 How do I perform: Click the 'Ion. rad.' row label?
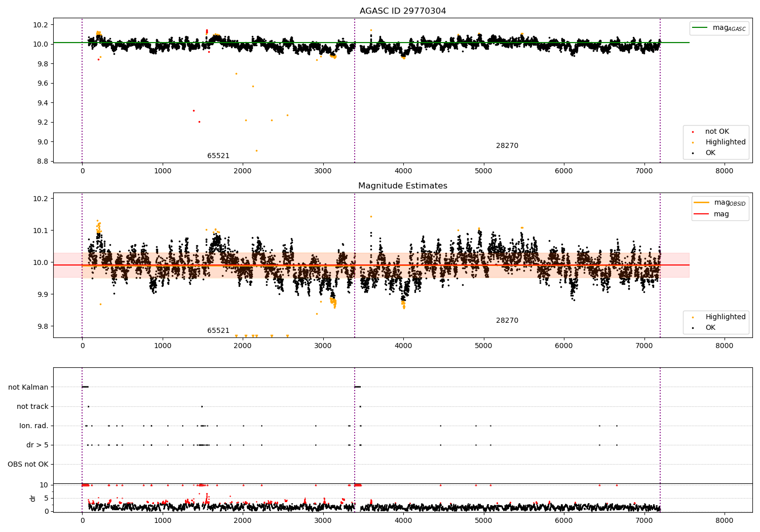(x=34, y=426)
